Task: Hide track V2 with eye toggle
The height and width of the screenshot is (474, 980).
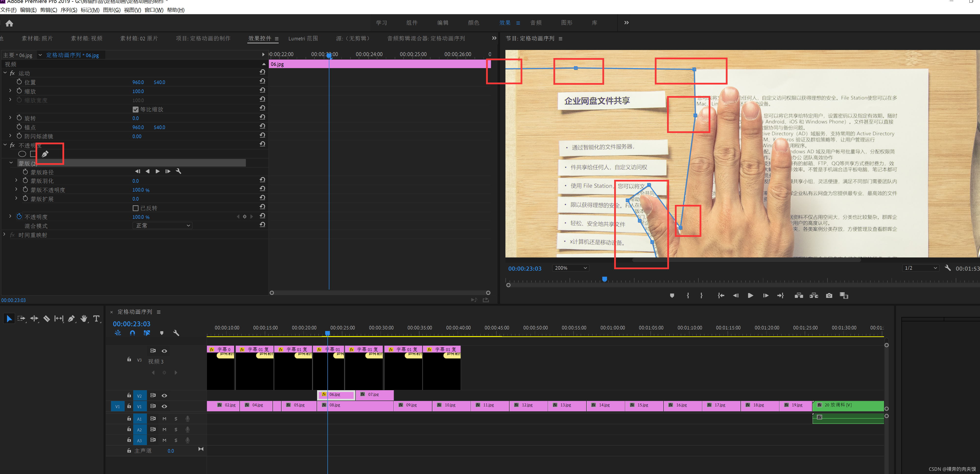Action: [x=164, y=396]
